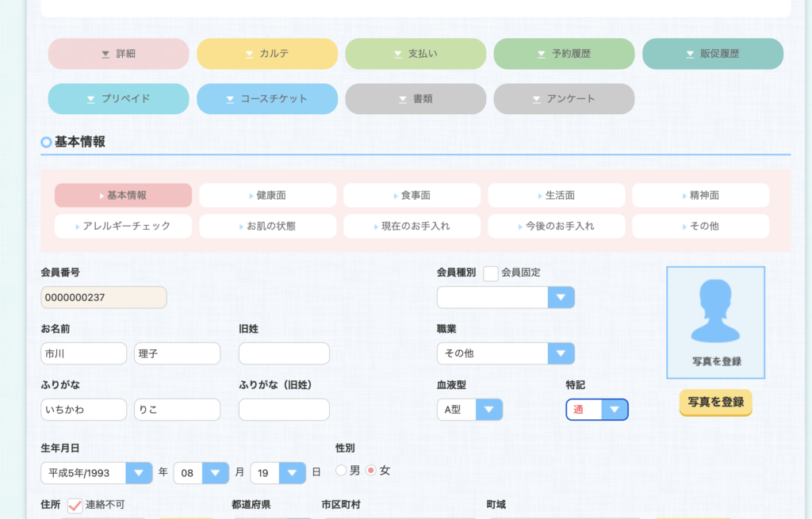The height and width of the screenshot is (519, 812).
Task: Expand the 職業 dropdown showing その他
Action: (505, 353)
